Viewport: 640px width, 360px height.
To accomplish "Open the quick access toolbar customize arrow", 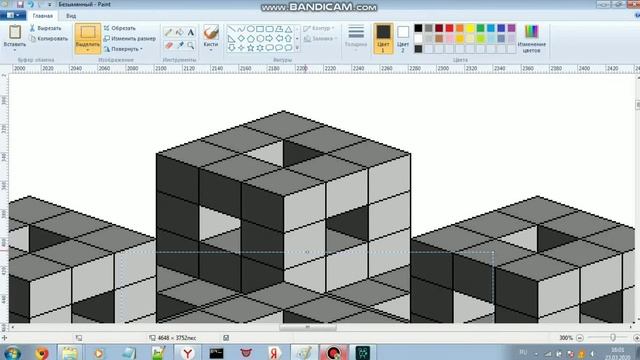I will [50, 5].
